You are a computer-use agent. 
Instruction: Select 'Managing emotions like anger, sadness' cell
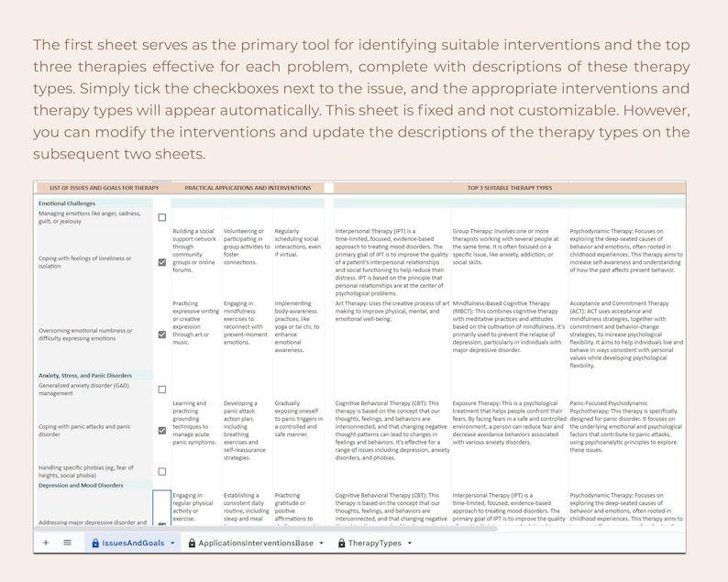point(94,217)
